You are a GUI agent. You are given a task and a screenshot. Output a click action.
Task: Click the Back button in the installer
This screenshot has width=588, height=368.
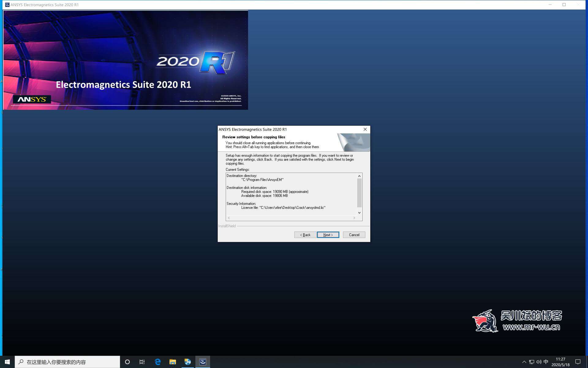[305, 235]
